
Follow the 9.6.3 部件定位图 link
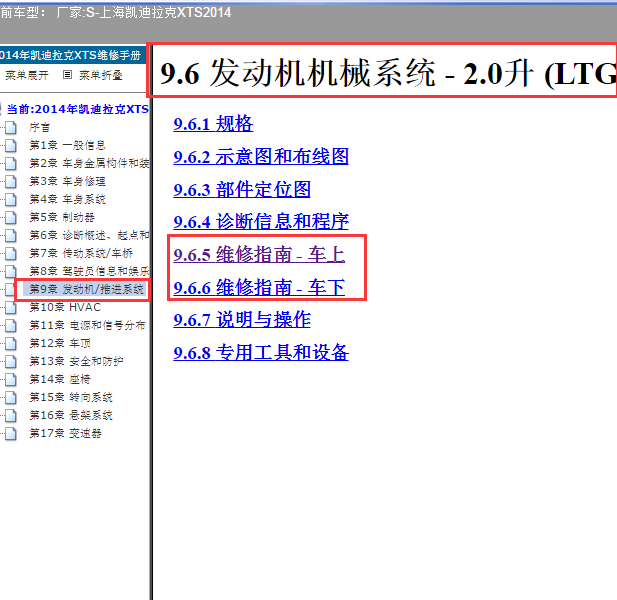242,189
